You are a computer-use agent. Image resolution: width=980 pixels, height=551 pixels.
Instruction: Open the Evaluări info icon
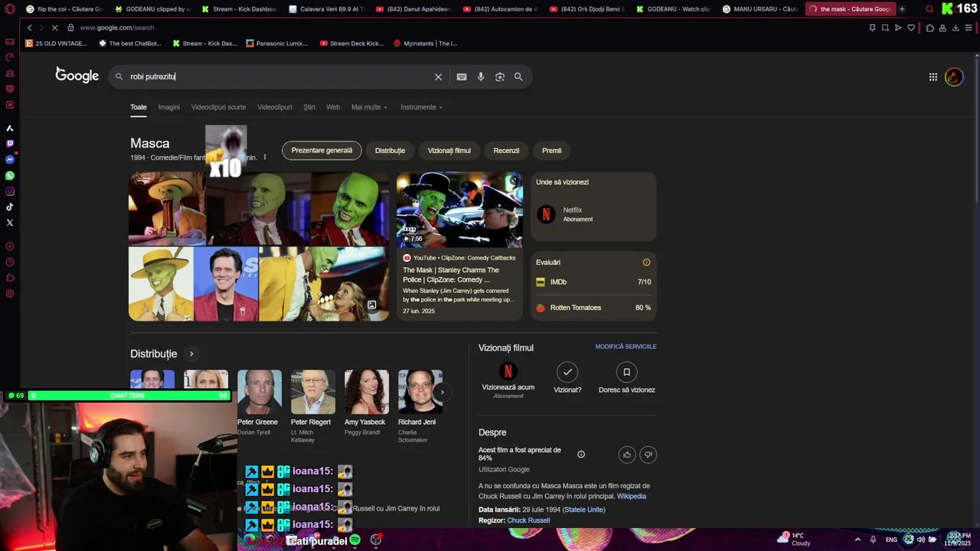point(646,262)
